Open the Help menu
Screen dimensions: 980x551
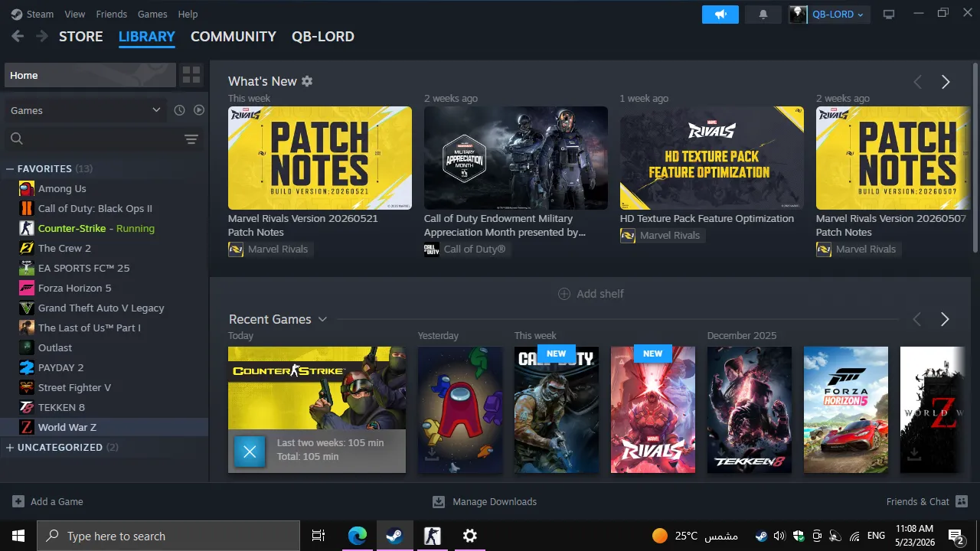click(188, 14)
